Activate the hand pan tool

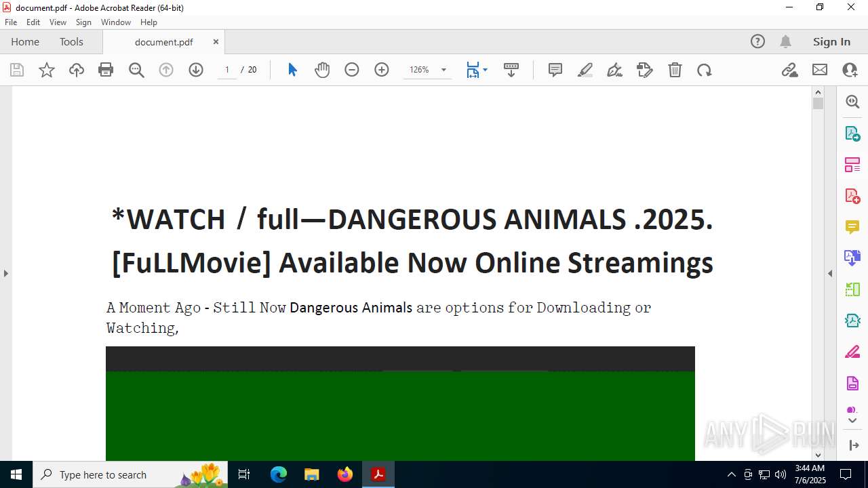point(322,70)
